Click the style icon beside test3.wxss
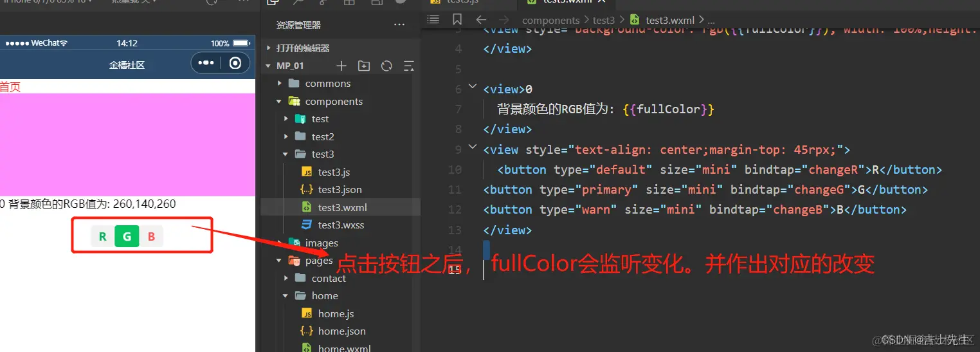This screenshot has width=980, height=352. tap(307, 225)
